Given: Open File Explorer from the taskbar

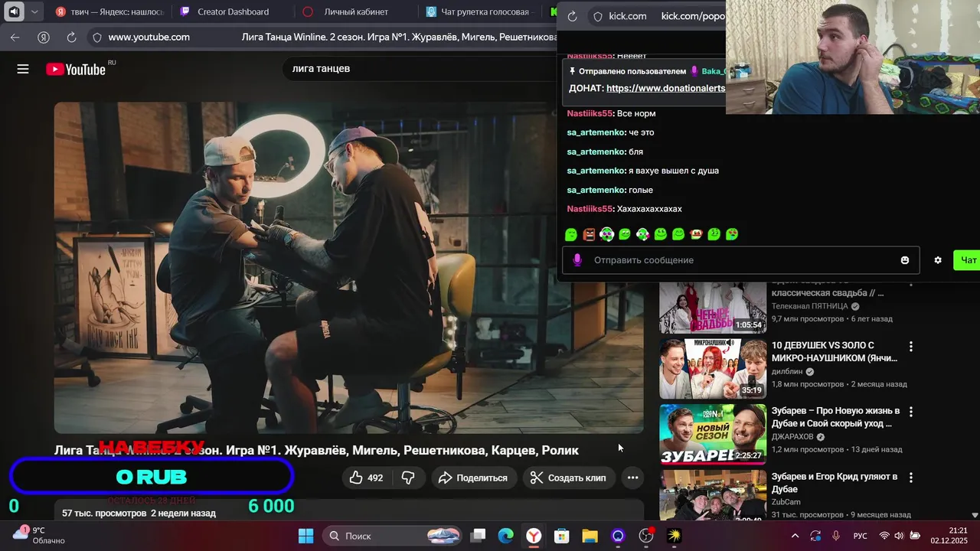Looking at the screenshot, I should (x=590, y=536).
